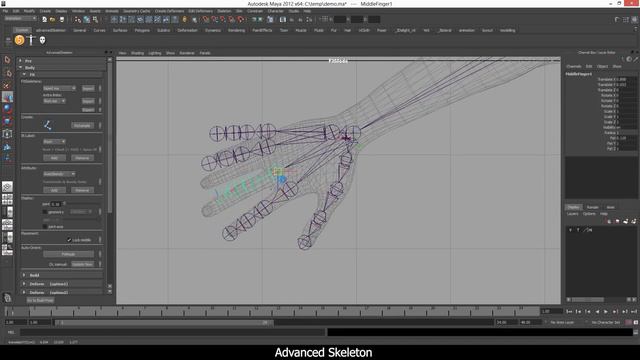Toggle the geometry checkbox in Display section
640x360 pixels.
(45, 212)
